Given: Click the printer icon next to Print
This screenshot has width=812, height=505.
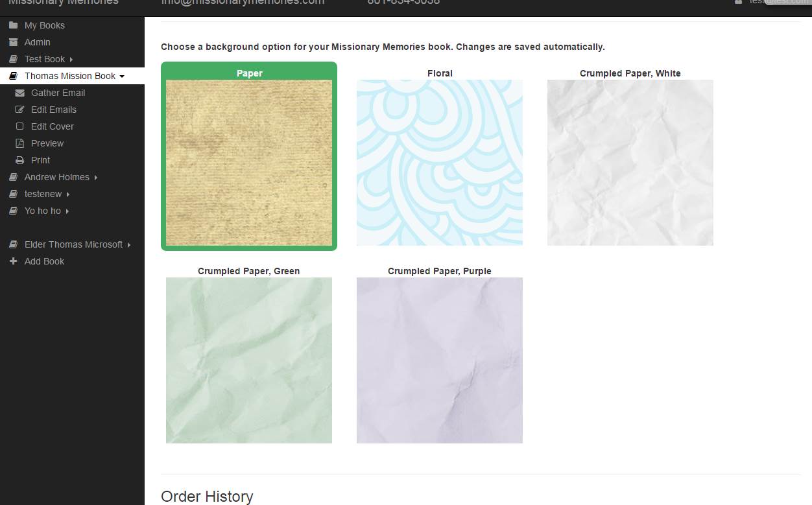Looking at the screenshot, I should click(x=19, y=160).
